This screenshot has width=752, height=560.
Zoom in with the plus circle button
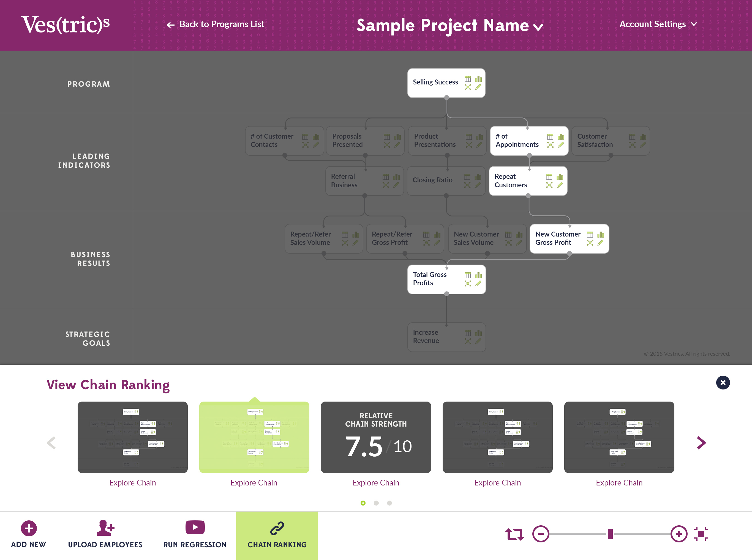(679, 534)
